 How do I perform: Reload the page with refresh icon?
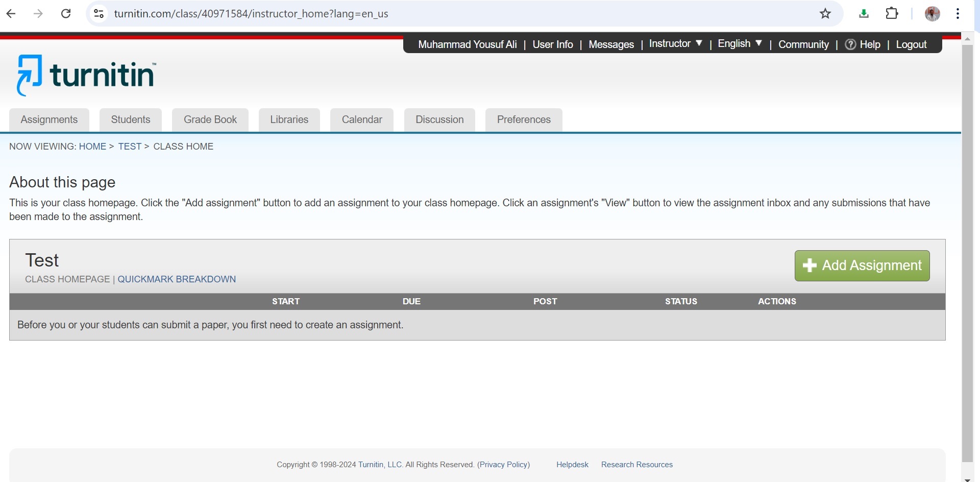click(x=66, y=14)
